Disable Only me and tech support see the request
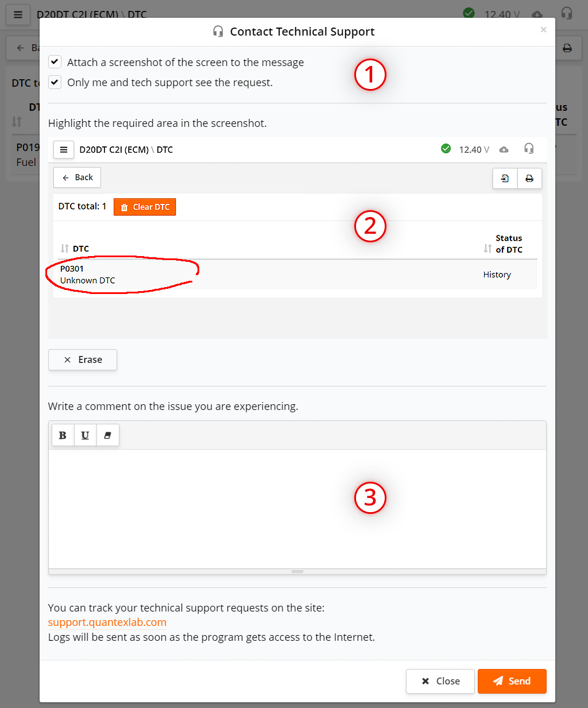The width and height of the screenshot is (588, 708). (x=55, y=82)
